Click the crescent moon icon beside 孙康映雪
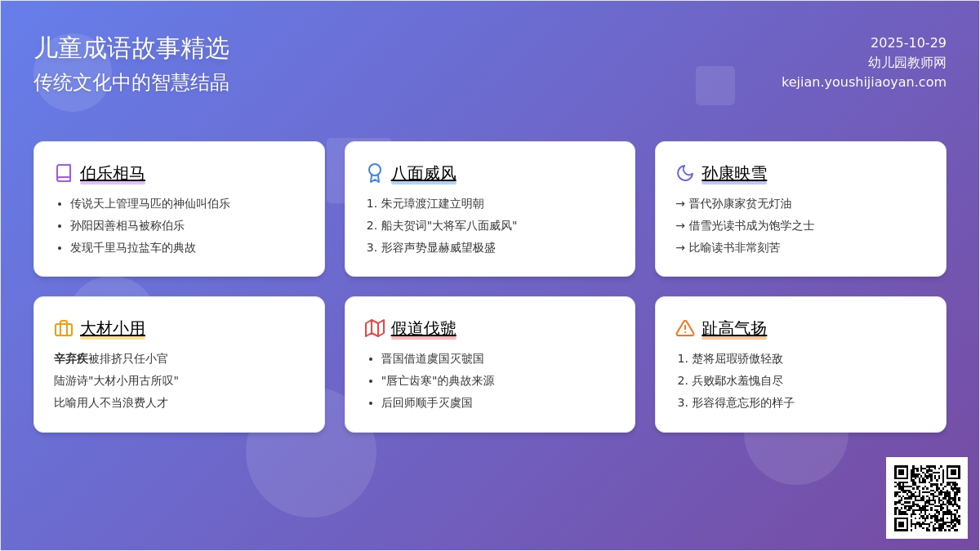Image resolution: width=980 pixels, height=551 pixels. 684,173
